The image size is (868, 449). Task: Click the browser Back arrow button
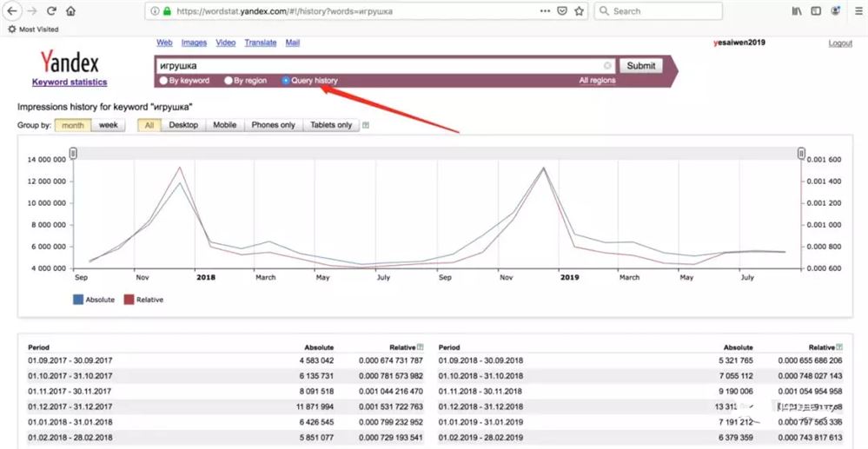coord(10,10)
